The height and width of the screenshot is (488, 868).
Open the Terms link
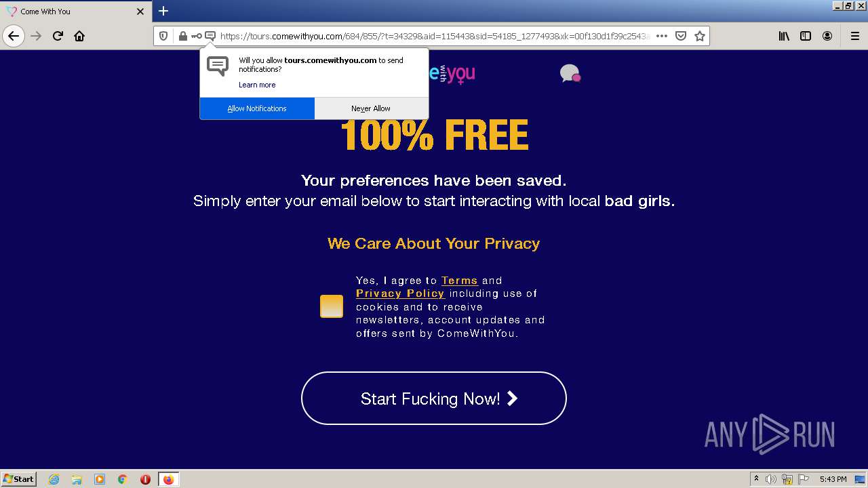(x=460, y=281)
